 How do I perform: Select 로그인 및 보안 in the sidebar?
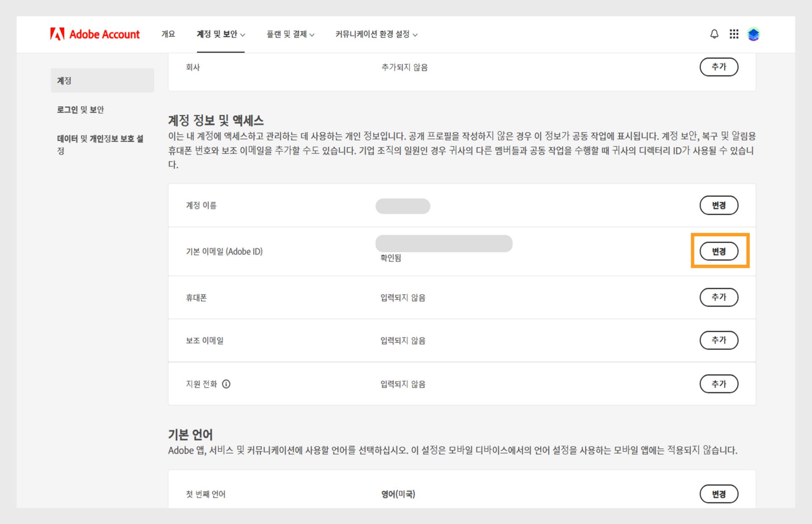(x=80, y=110)
